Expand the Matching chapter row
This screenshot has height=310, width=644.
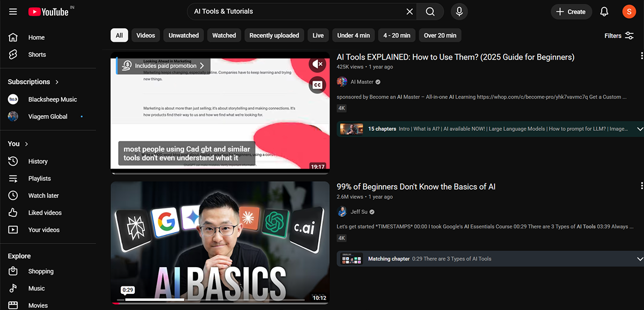click(x=640, y=259)
